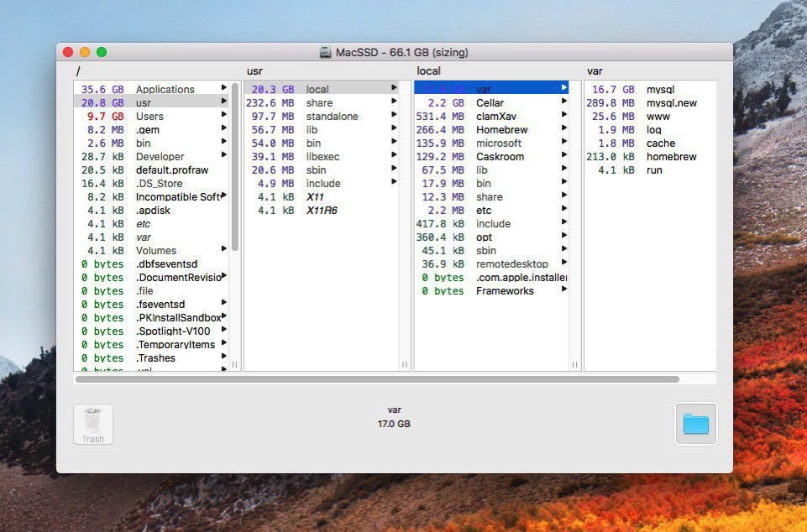Select the Users folder row

pyautogui.click(x=149, y=116)
